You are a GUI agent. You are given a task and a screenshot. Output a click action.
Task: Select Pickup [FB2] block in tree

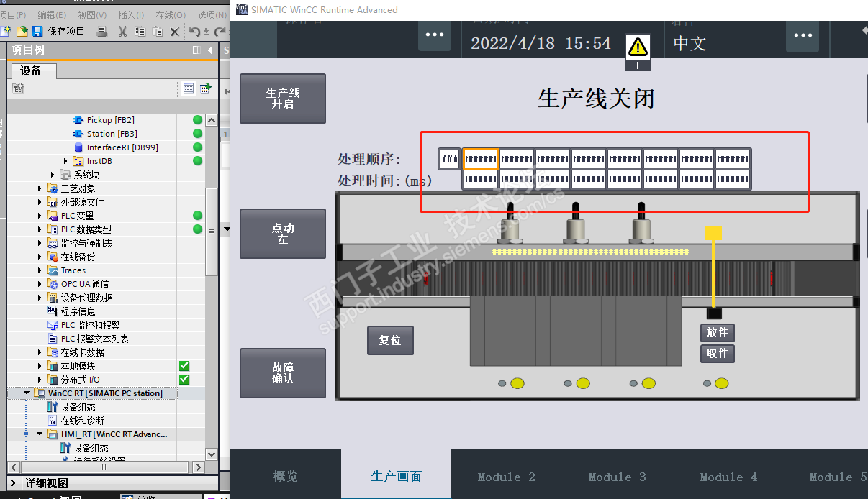tap(110, 120)
